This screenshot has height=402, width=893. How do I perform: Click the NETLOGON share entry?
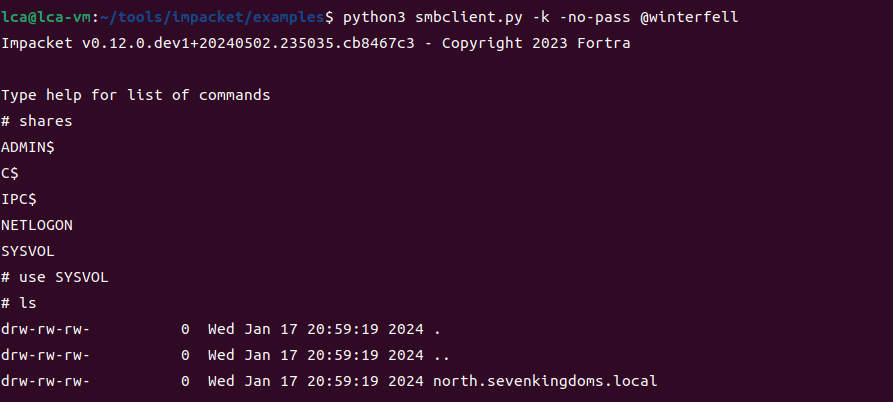[37, 225]
